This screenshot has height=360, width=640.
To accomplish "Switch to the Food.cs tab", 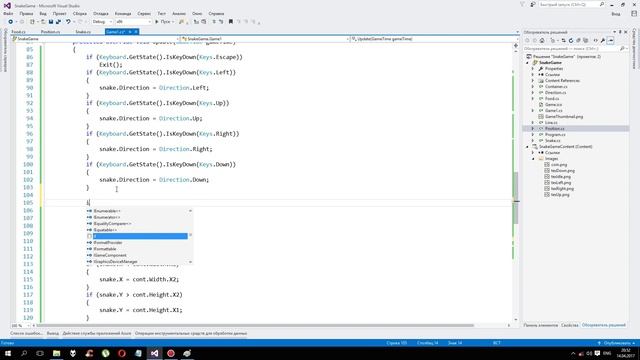I will pyautogui.click(x=18, y=32).
